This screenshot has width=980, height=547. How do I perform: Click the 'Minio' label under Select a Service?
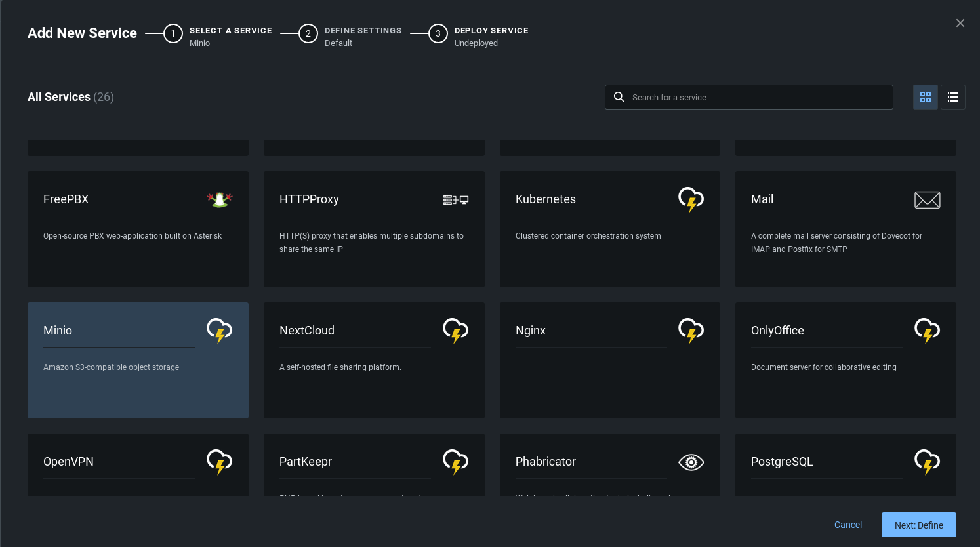click(200, 43)
